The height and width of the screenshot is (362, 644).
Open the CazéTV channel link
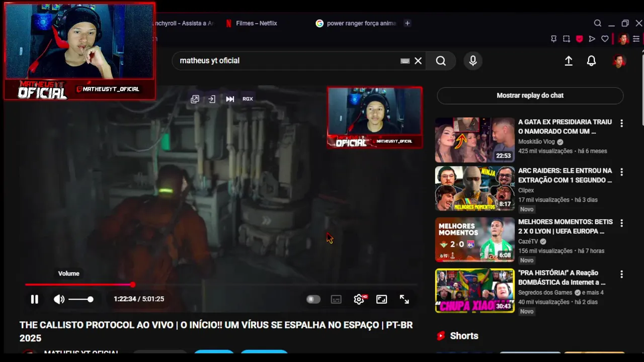(x=528, y=241)
